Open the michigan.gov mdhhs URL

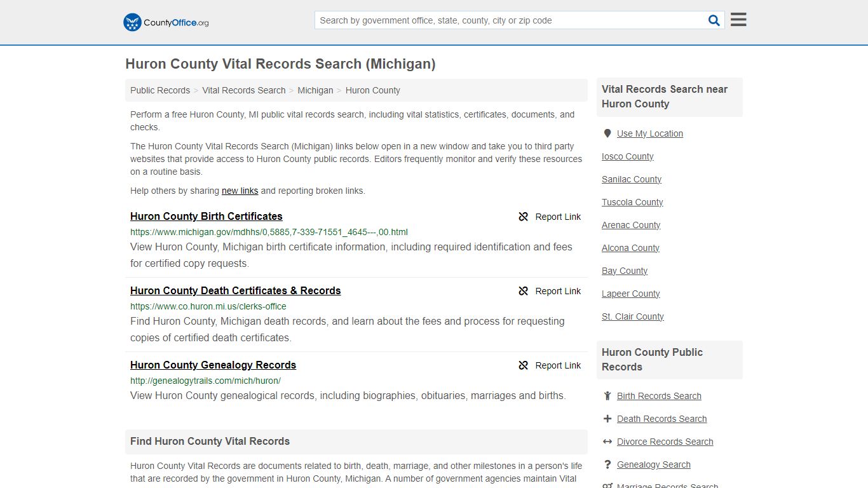[269, 232]
